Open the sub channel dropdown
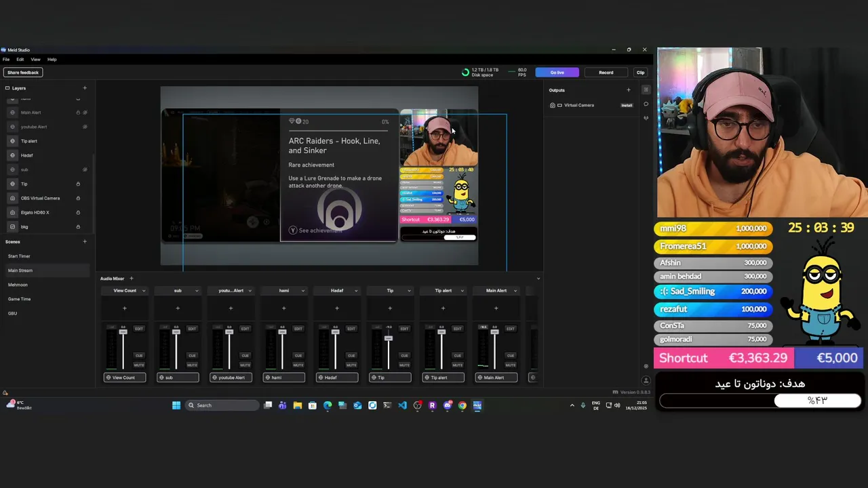The height and width of the screenshot is (488, 868). 197,291
